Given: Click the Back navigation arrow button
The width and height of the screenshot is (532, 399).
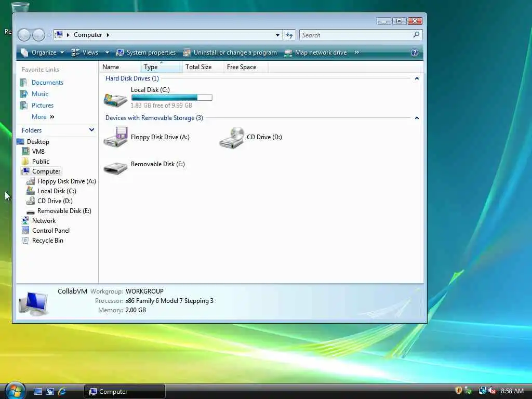Looking at the screenshot, I should tap(24, 35).
